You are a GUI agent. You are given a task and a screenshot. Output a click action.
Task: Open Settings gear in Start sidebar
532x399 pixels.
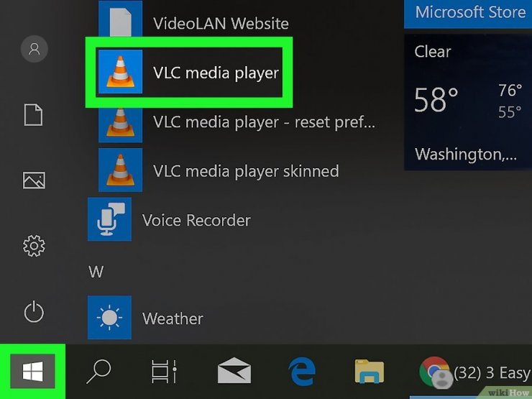point(34,246)
